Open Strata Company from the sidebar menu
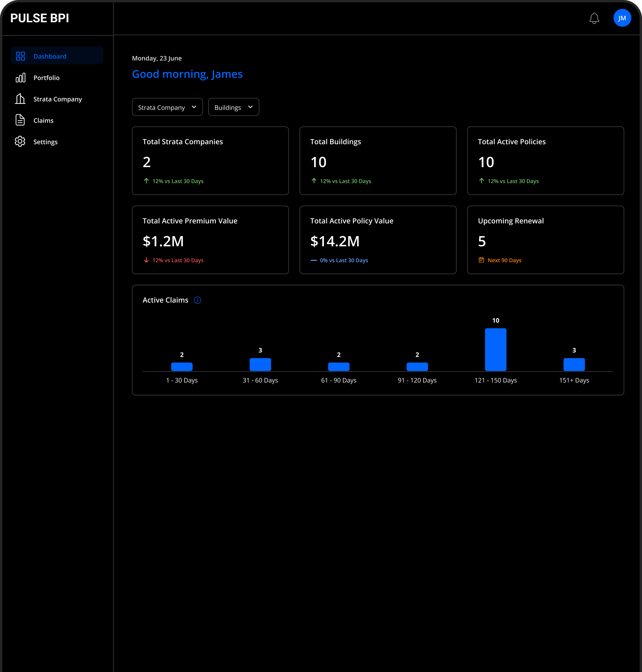 tap(57, 99)
